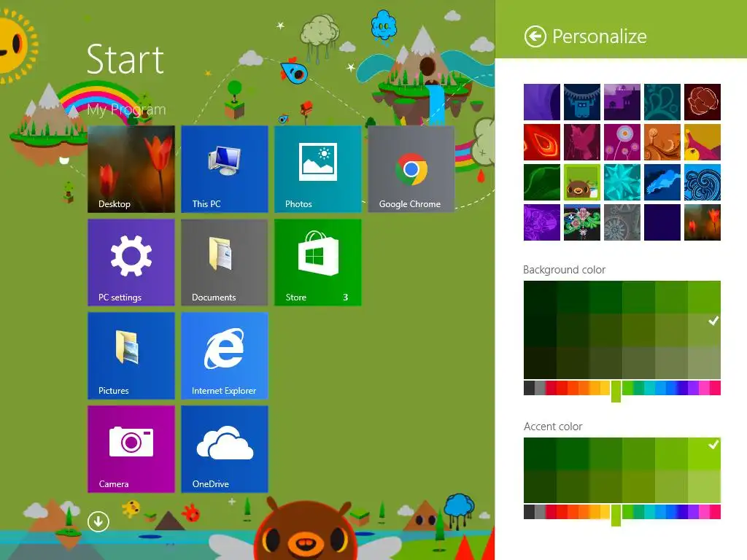The image size is (747, 560).
Task: Launch Internet Explorer tile
Action: 225,355
